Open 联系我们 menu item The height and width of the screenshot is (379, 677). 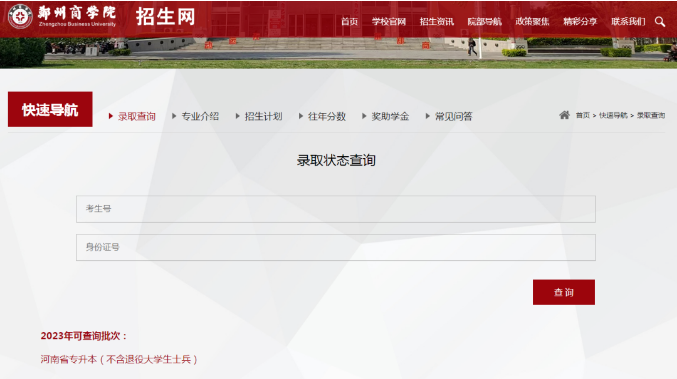pyautogui.click(x=628, y=22)
